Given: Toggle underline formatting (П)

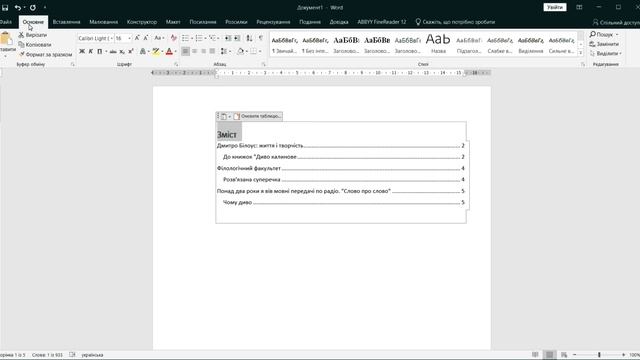Looking at the screenshot, I should (x=99, y=51).
